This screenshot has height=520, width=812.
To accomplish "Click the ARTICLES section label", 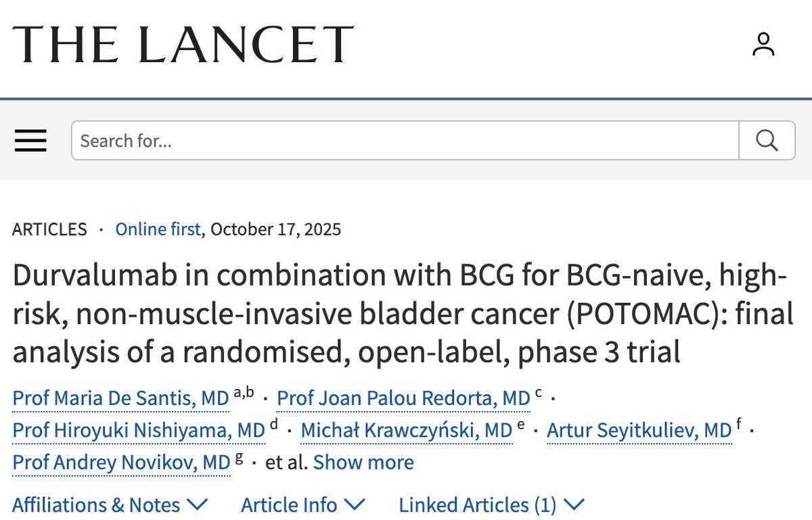I will pos(49,229).
